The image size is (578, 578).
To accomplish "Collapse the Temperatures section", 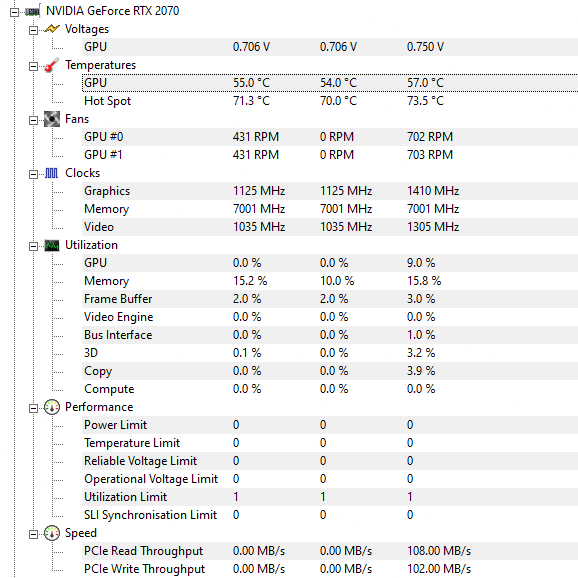I will click(33, 66).
